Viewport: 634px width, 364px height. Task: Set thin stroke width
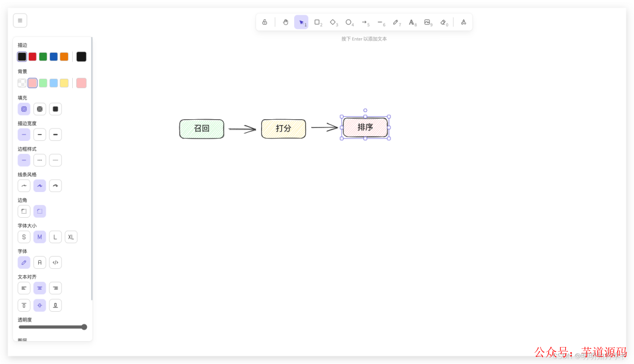24,134
